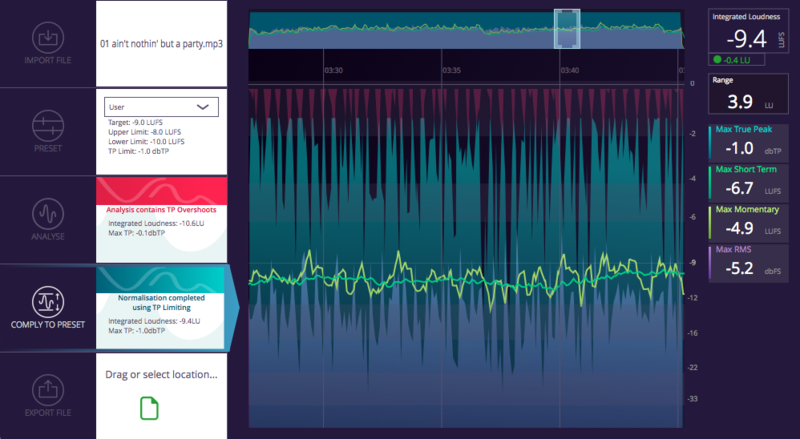Click the 03:35 timeline marker
Screen dimensions: 800x439
tap(452, 71)
